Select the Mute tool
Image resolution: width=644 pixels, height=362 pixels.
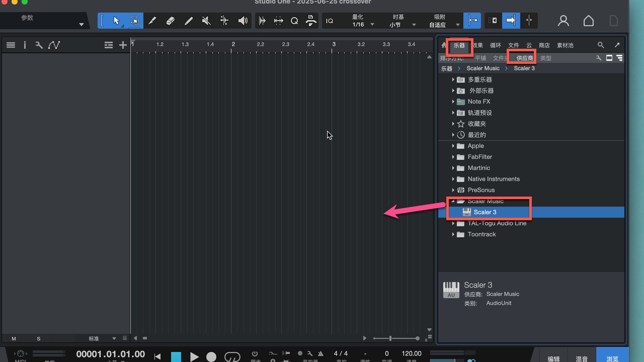click(x=206, y=21)
